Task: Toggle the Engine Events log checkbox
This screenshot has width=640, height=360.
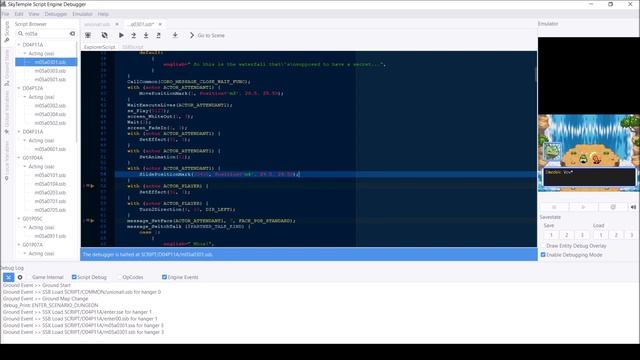Action: pos(164,277)
